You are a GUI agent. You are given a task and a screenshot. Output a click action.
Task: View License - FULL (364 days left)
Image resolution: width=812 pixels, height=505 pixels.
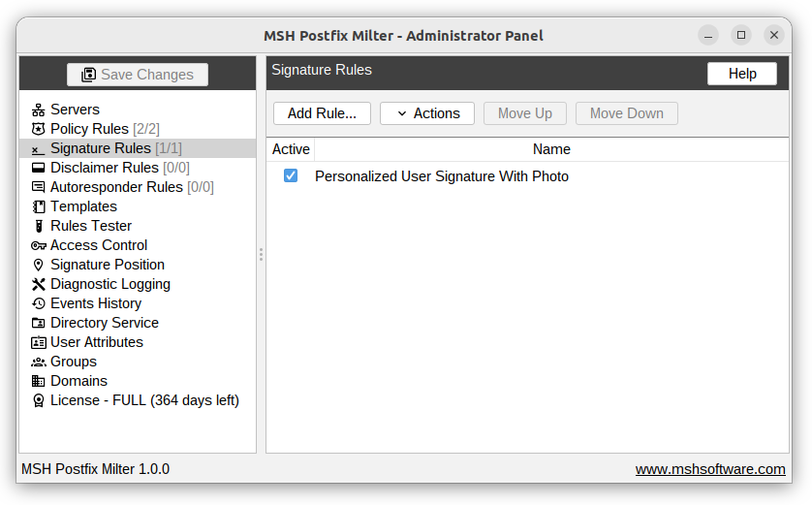[x=144, y=401]
